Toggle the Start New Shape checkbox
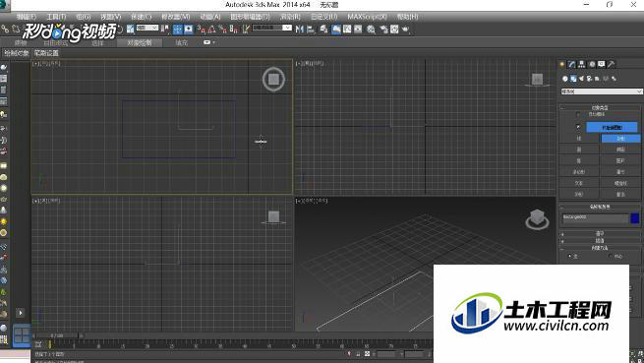 pyautogui.click(x=578, y=127)
